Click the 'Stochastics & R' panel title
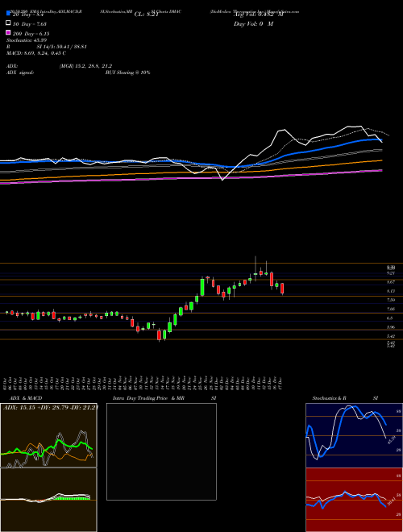Image resolution: width=403 pixels, height=532 pixels. 330,398
